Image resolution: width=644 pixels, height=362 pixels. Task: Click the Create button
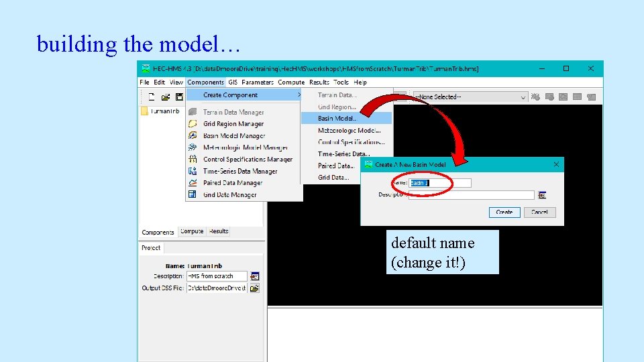(504, 213)
